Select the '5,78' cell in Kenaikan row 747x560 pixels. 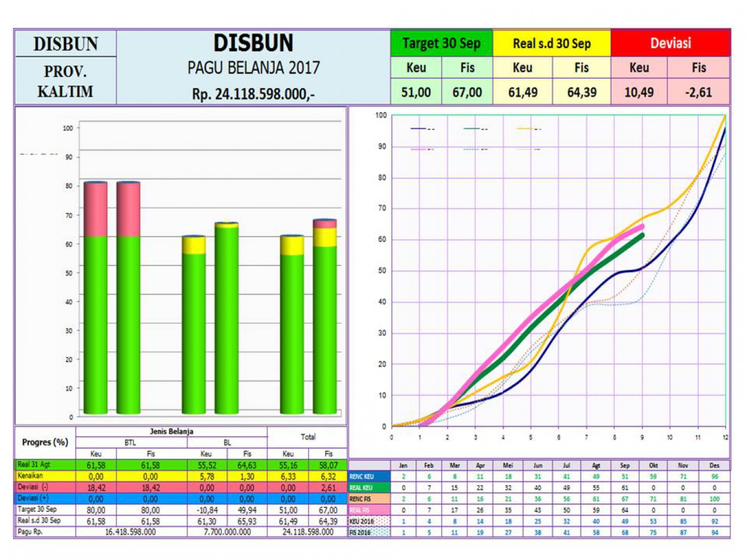click(207, 477)
